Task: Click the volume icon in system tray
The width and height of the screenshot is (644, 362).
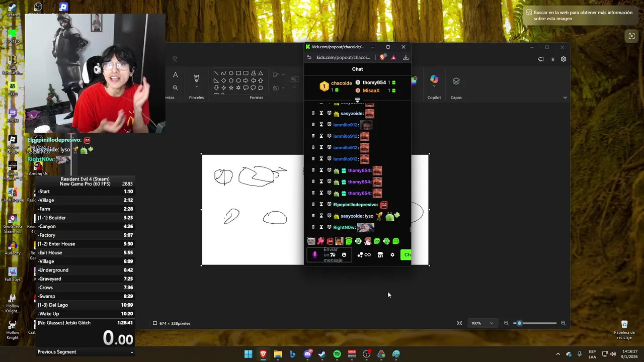Action: point(613,354)
